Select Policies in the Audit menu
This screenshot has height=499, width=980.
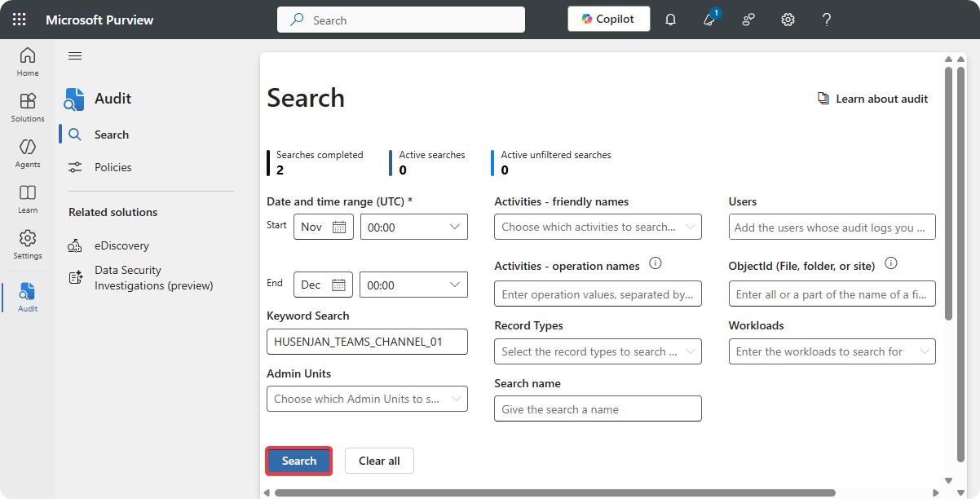[x=113, y=167]
